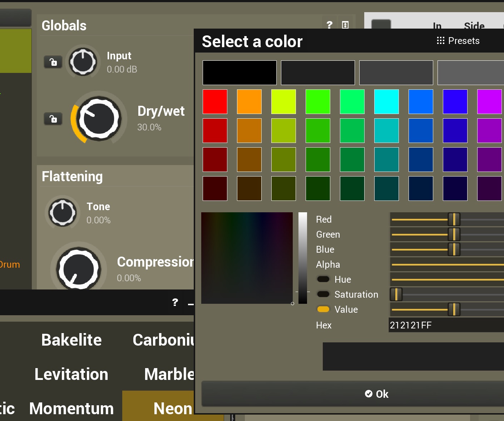Pick the bright red color swatch
Screen dimensions: 504x421
click(215, 101)
